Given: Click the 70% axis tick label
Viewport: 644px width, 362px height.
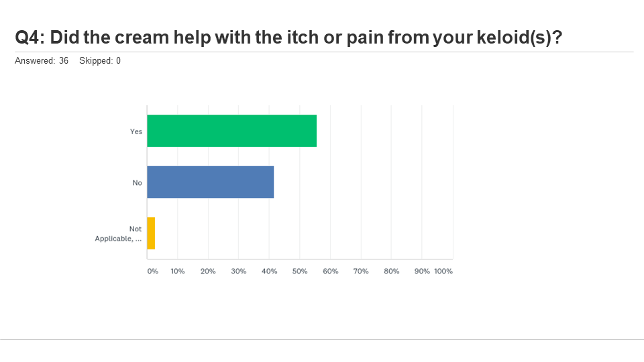Looking at the screenshot, I should pos(361,271).
